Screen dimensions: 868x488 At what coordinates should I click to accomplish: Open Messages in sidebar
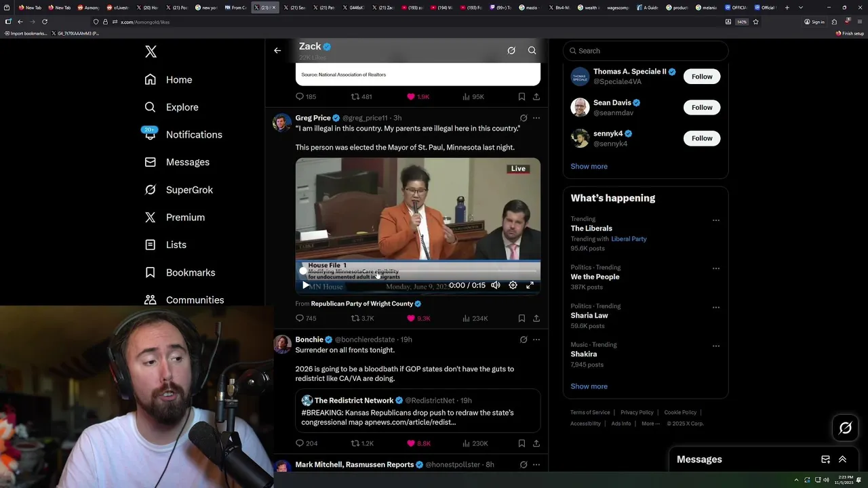tap(178, 162)
